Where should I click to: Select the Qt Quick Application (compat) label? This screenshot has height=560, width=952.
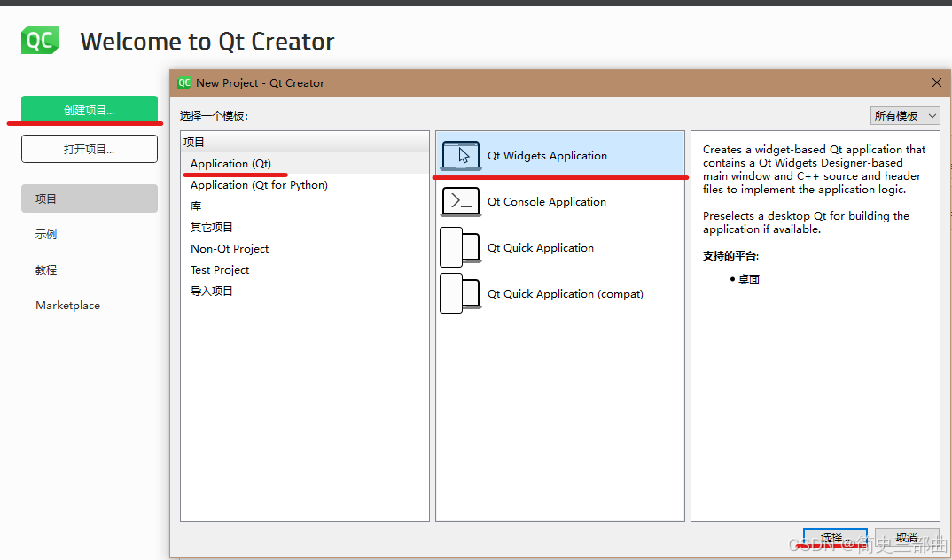566,293
